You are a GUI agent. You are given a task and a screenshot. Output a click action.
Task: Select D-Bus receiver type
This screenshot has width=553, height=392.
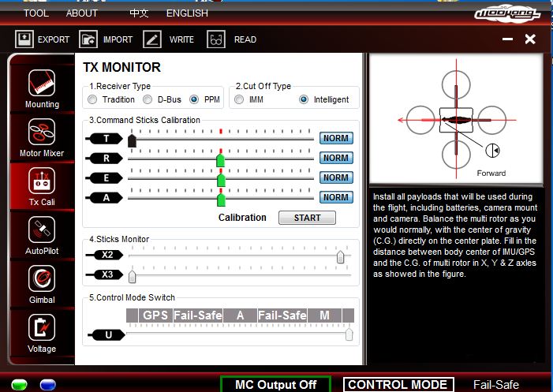[148, 100]
